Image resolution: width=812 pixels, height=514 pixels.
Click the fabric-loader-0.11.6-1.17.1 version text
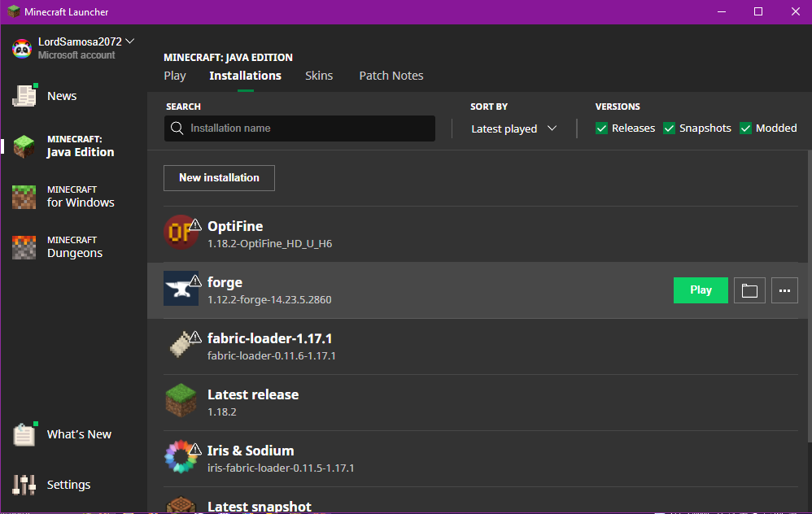[272, 355]
